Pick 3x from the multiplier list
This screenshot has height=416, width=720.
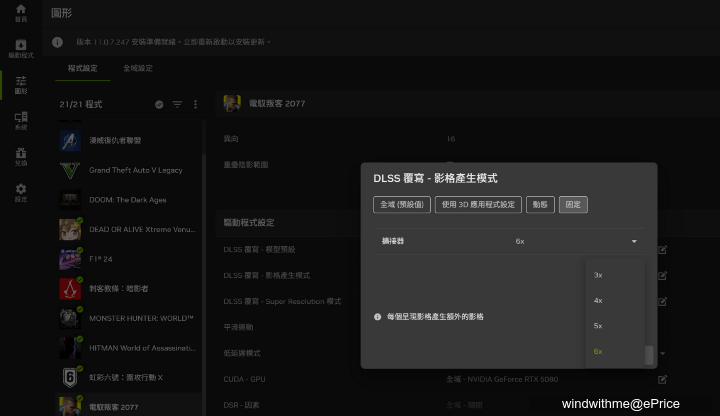615,275
